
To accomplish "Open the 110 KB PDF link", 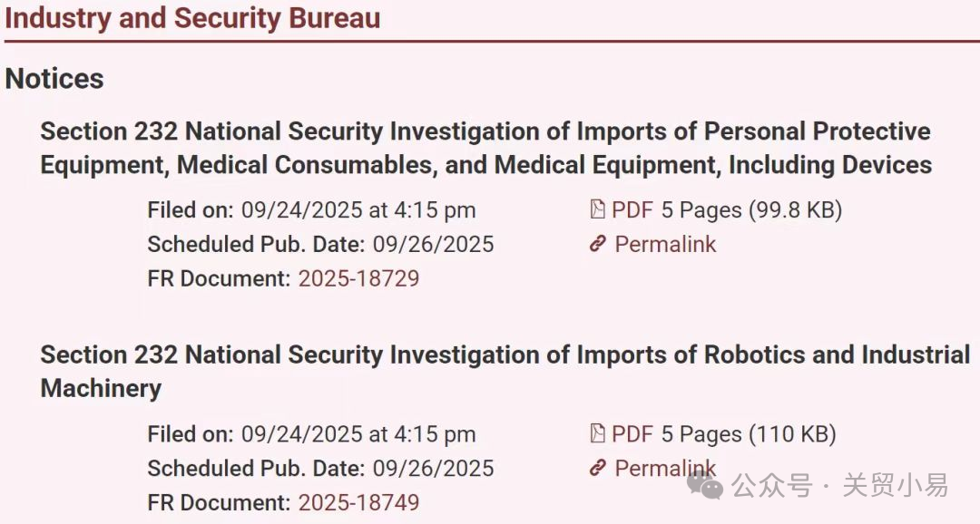I will pos(632,434).
